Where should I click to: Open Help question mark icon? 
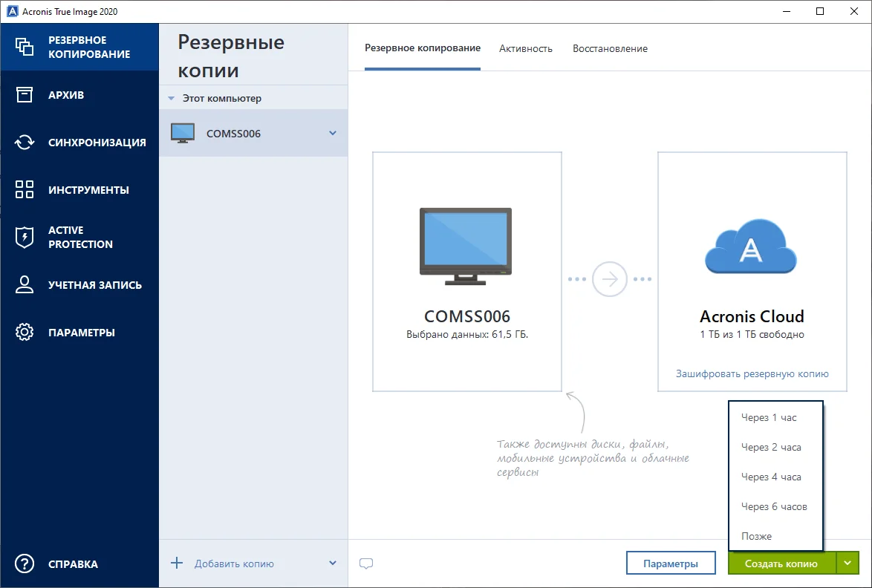pos(25,563)
